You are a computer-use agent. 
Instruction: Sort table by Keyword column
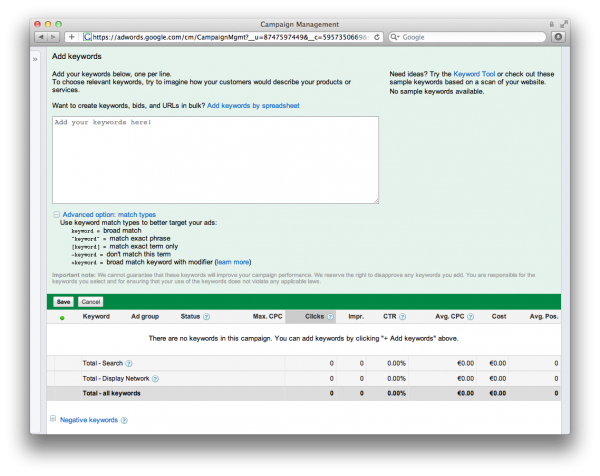(96, 316)
